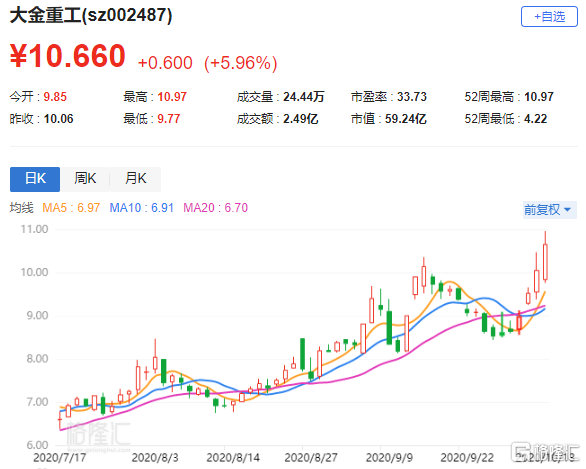Click the current price ¥10.660
Screen dimensions: 586x469
pyautogui.click(x=68, y=56)
